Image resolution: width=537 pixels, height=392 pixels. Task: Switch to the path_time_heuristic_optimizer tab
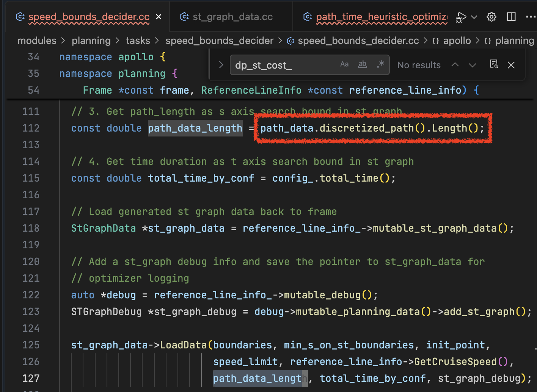(x=381, y=17)
